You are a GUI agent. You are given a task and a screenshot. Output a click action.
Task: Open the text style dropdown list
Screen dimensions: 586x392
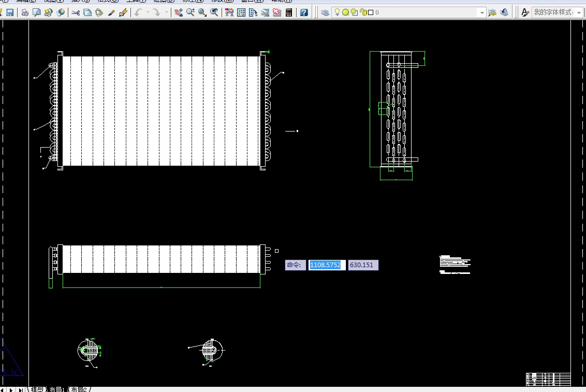point(579,12)
